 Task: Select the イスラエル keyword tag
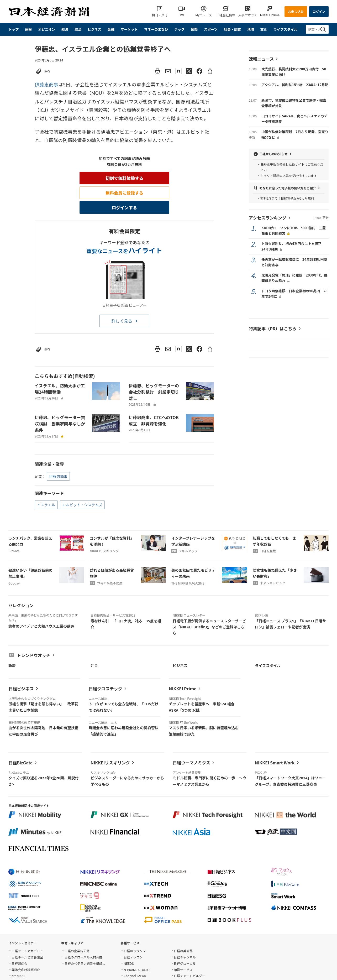46,505
